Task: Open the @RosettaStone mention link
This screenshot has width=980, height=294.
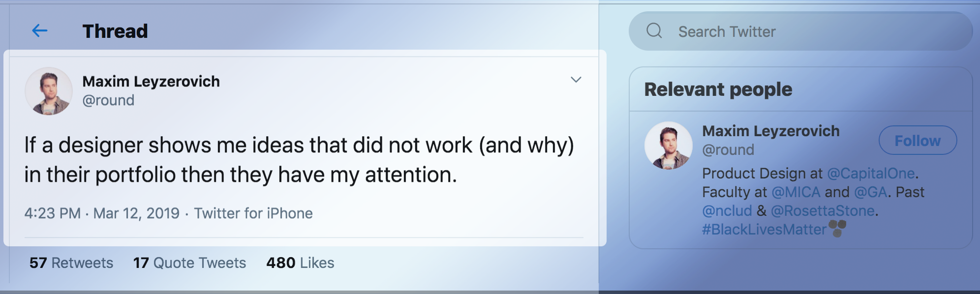Action: click(x=823, y=211)
